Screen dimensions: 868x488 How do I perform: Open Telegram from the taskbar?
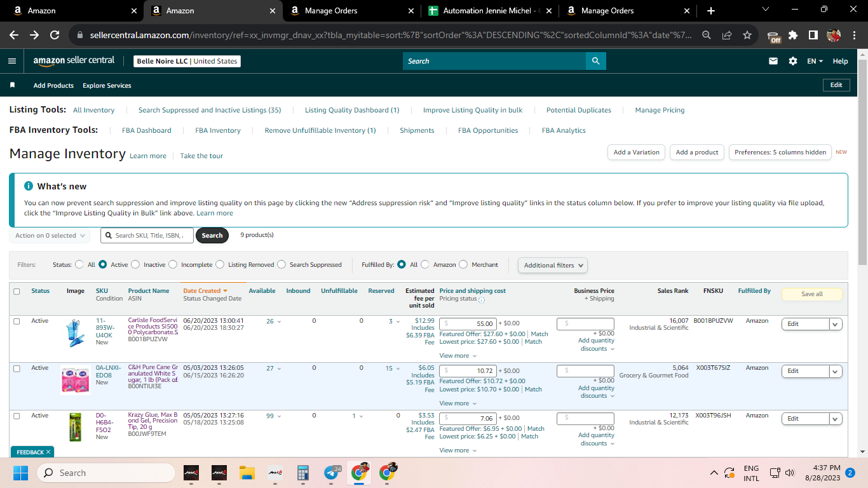coord(331,473)
